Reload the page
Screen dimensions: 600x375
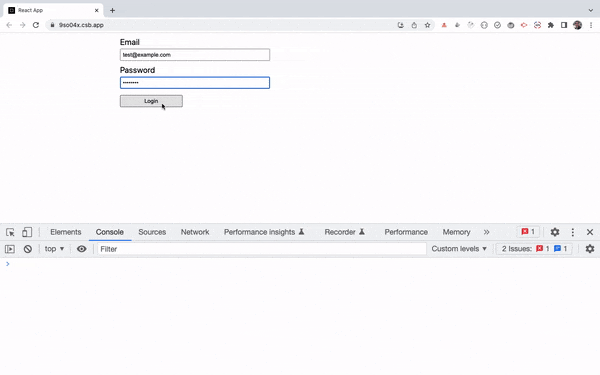tap(36, 25)
